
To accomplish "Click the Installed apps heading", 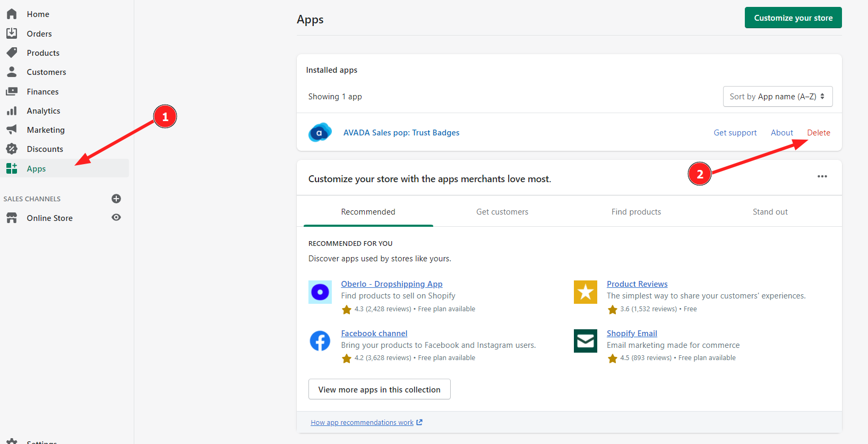I will [x=332, y=70].
